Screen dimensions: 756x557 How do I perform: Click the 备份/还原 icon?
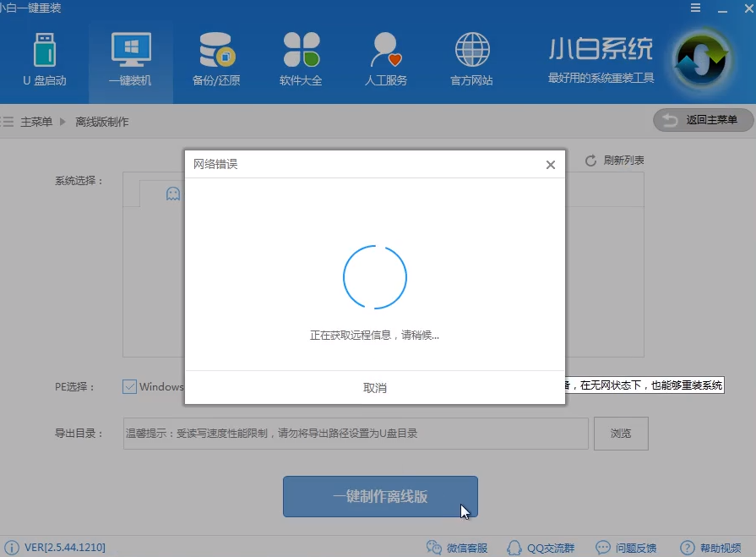click(x=215, y=59)
